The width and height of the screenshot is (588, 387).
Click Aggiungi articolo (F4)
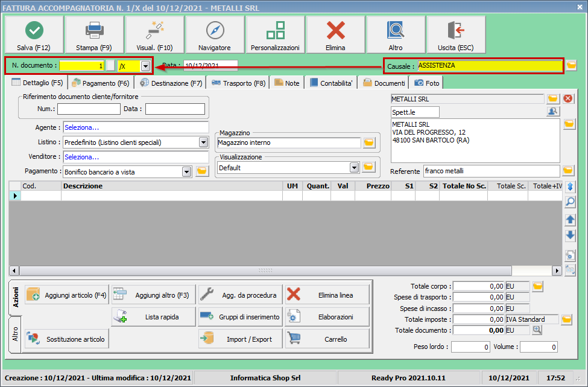coord(67,295)
